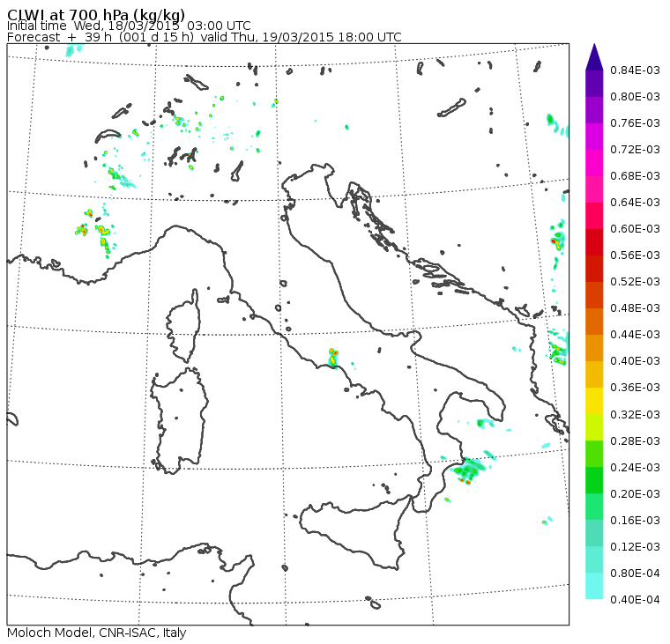This screenshot has width=670, height=644.
Task: Click the lightest cyan swatch at colorbar bottom
Action: click(x=594, y=586)
